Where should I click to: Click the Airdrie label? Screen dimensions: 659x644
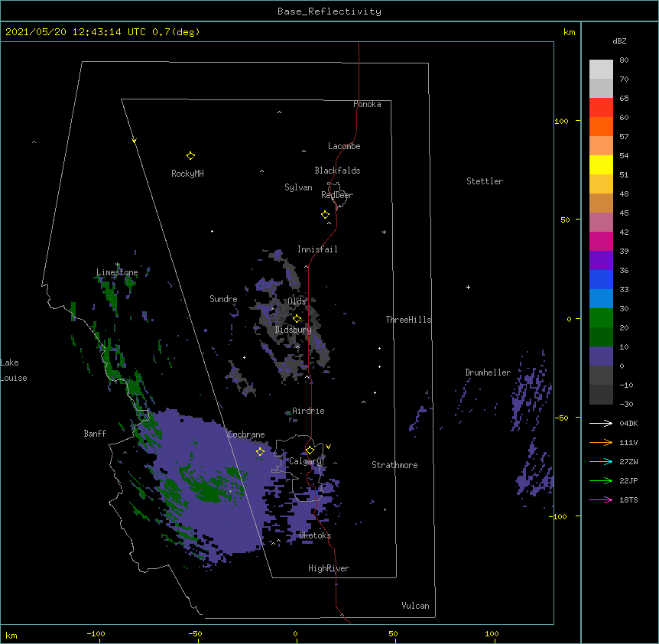[308, 411]
